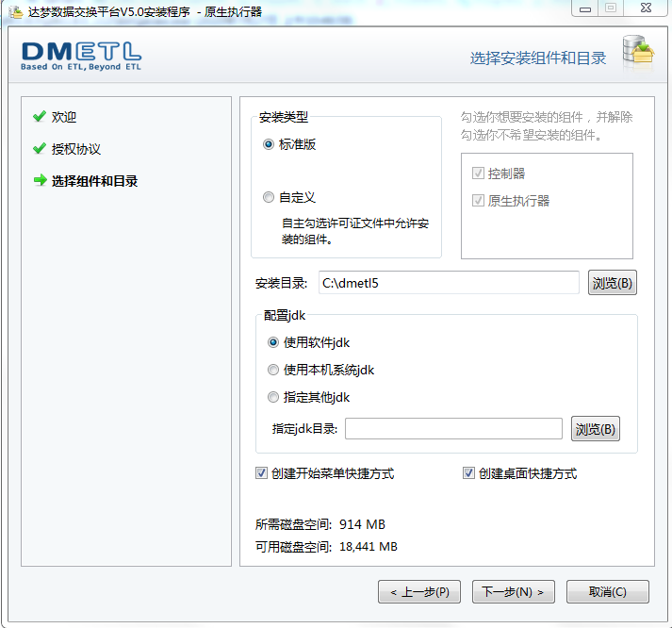Viewport: 672px width, 628px height.
Task: Click the 18,441 MB available space value
Action: pos(369,547)
